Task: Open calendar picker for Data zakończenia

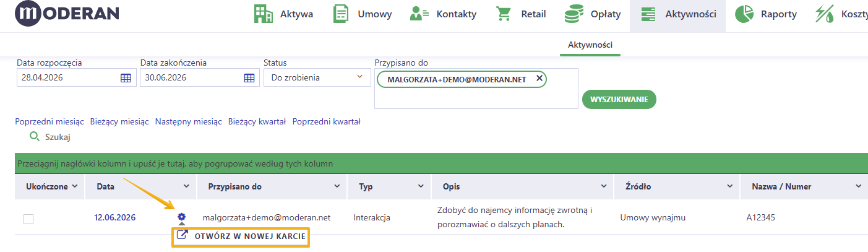Action: 249,78
